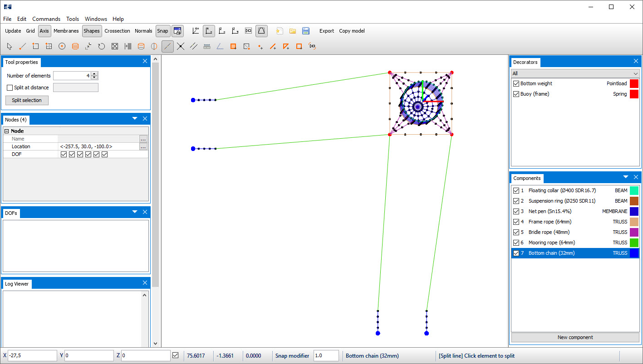Image resolution: width=643 pixels, height=364 pixels.
Task: Click Export in the toolbar
Action: coord(327,31)
